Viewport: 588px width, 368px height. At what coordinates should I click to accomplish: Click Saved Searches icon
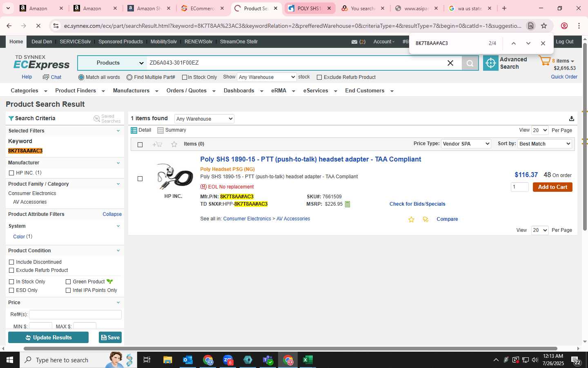point(97,119)
